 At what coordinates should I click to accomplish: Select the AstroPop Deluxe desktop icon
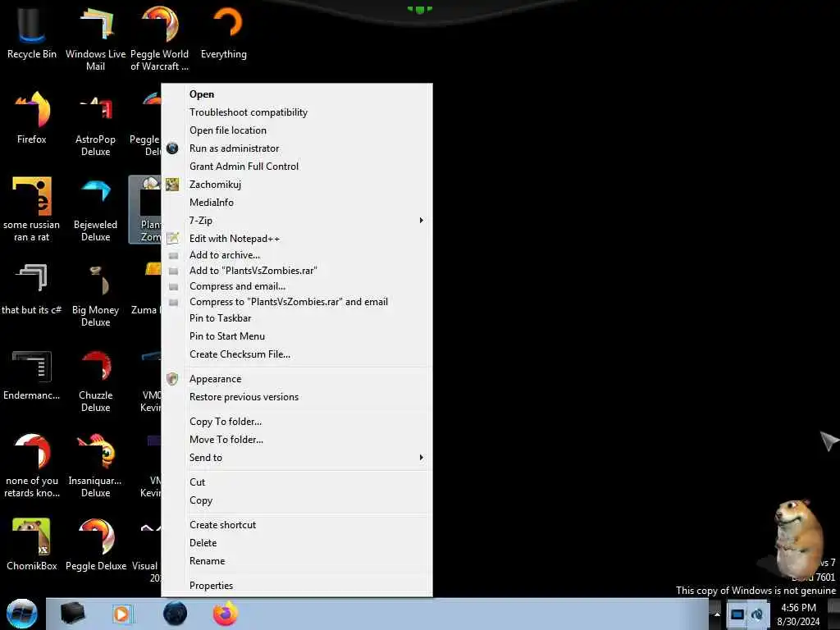click(x=95, y=125)
